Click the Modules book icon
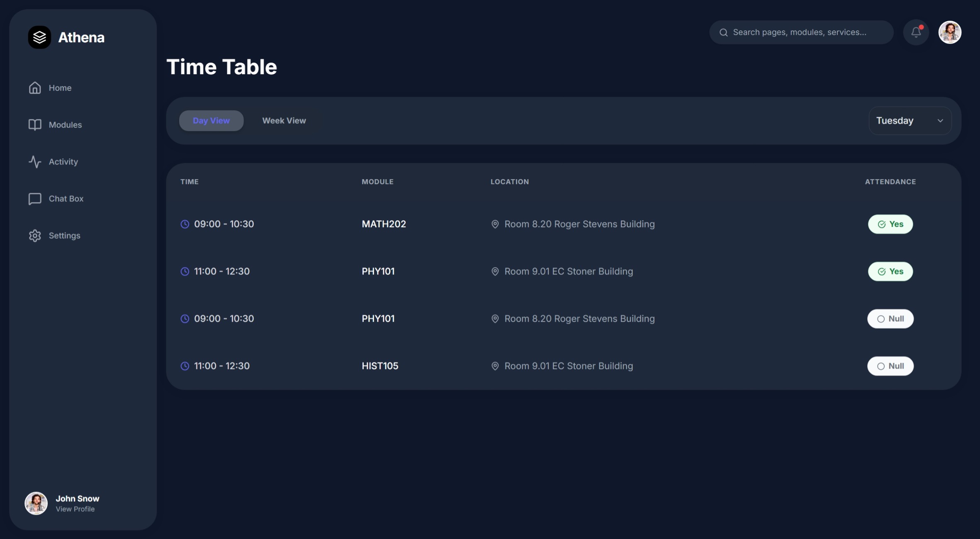 click(x=35, y=125)
